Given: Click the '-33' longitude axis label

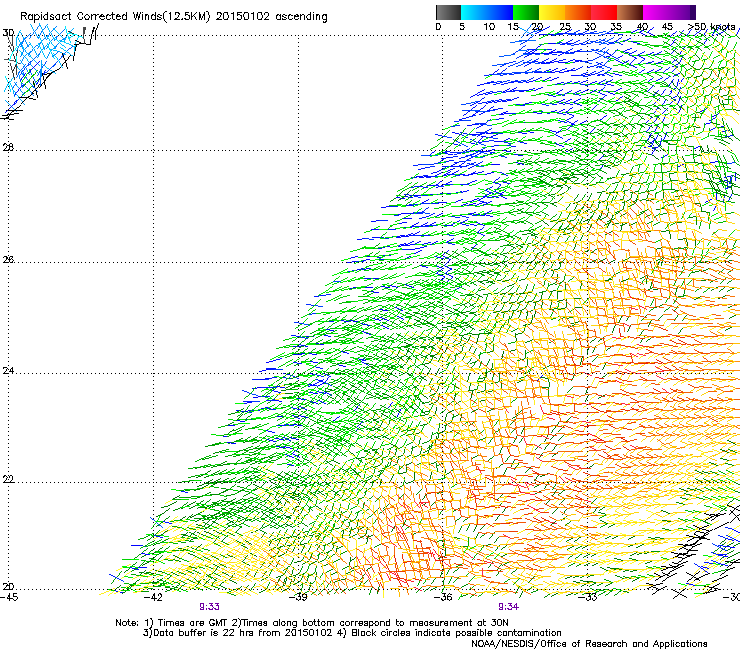Looking at the screenshot, I should point(588,597).
